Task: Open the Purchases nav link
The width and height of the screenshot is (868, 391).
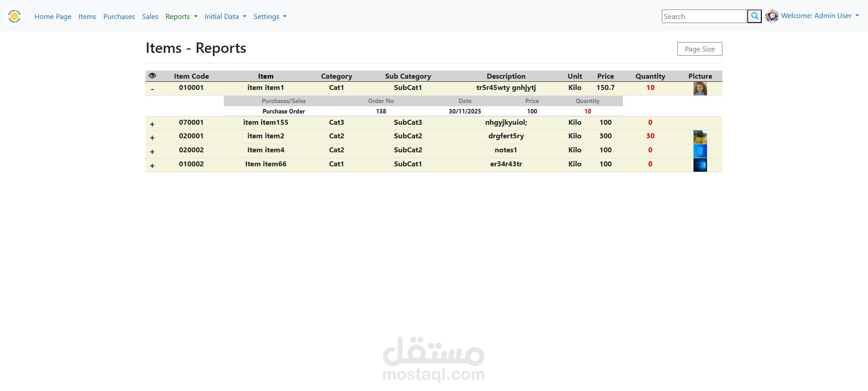Action: click(119, 16)
